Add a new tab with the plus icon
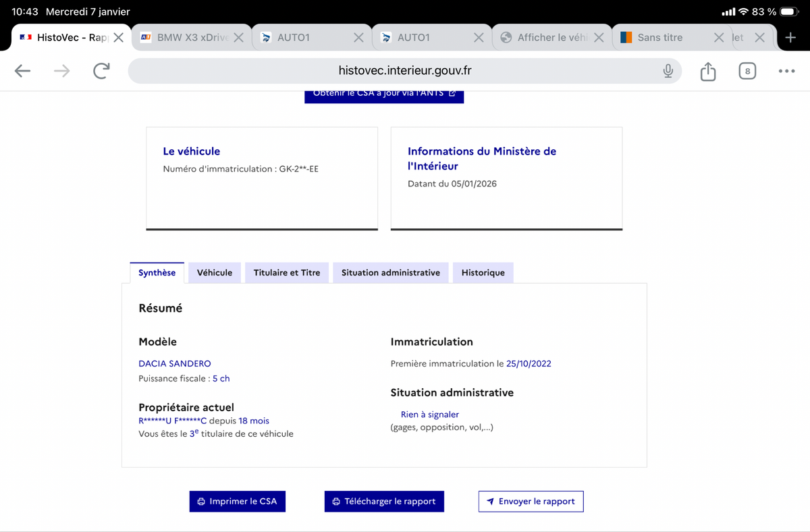 [791, 38]
